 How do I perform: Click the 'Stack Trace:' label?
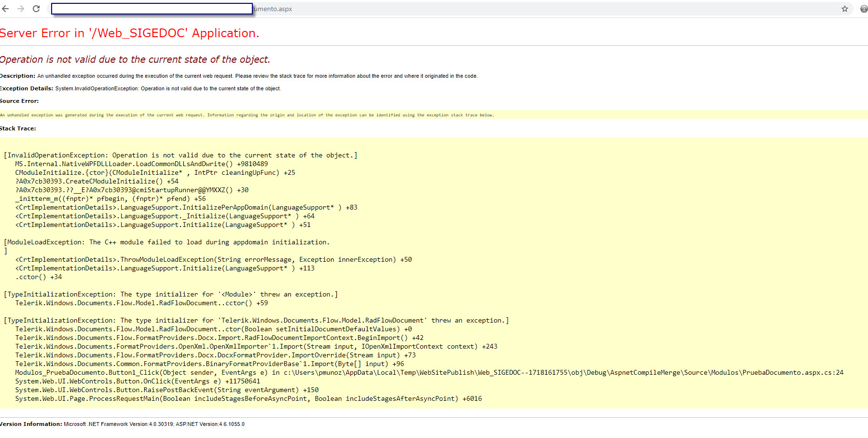[18, 128]
